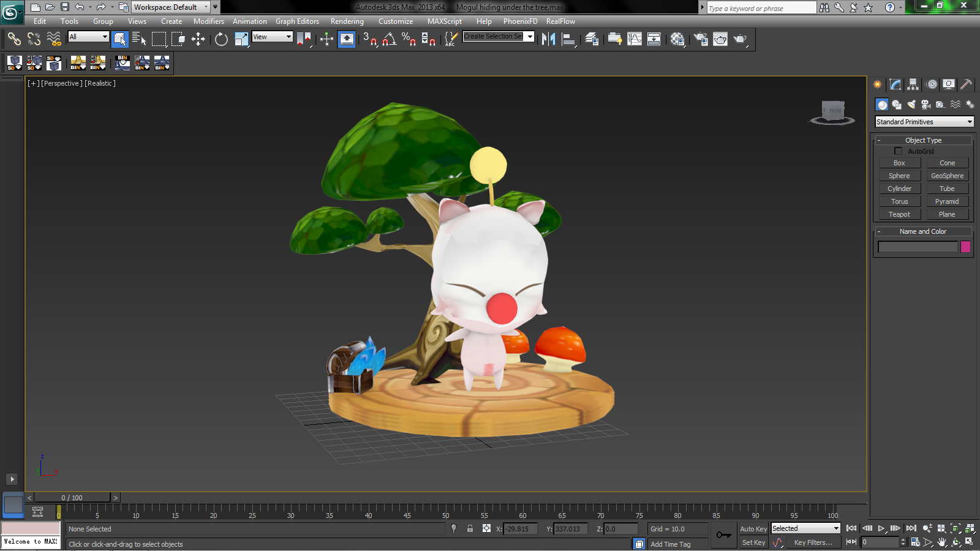The image size is (980, 551).
Task: Create a Teapot primitive button
Action: (x=899, y=214)
